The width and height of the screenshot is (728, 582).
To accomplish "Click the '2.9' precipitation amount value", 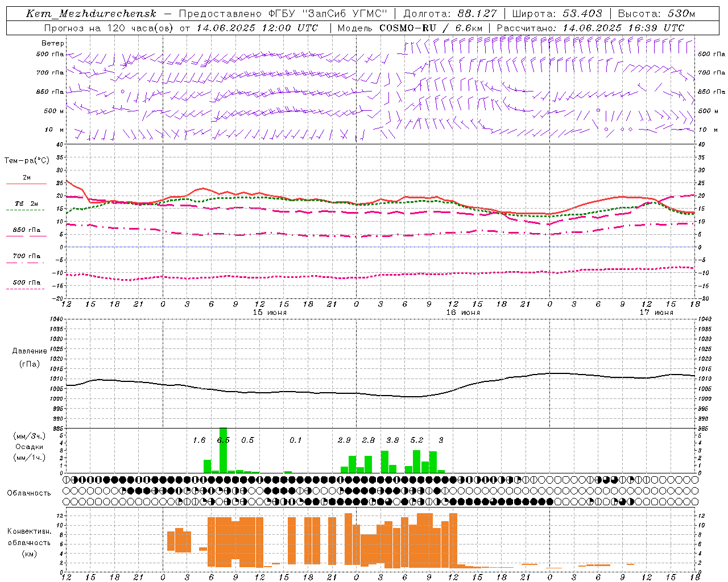I will (344, 440).
